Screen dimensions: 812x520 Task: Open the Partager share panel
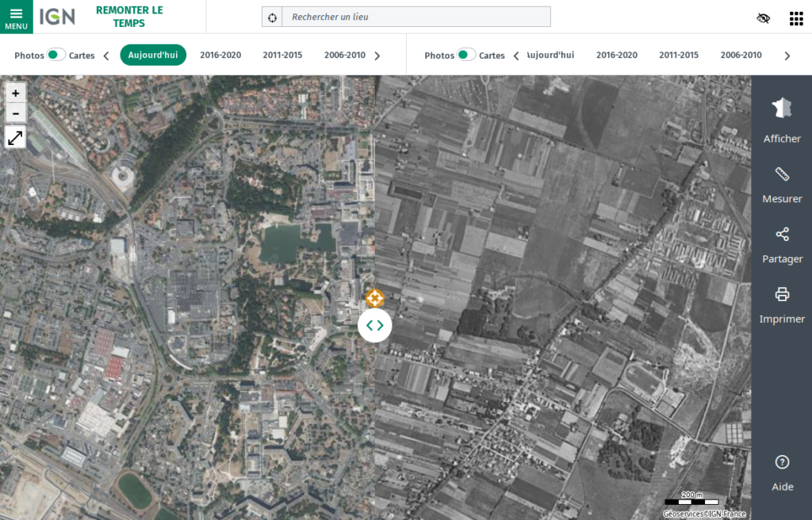pyautogui.click(x=782, y=243)
